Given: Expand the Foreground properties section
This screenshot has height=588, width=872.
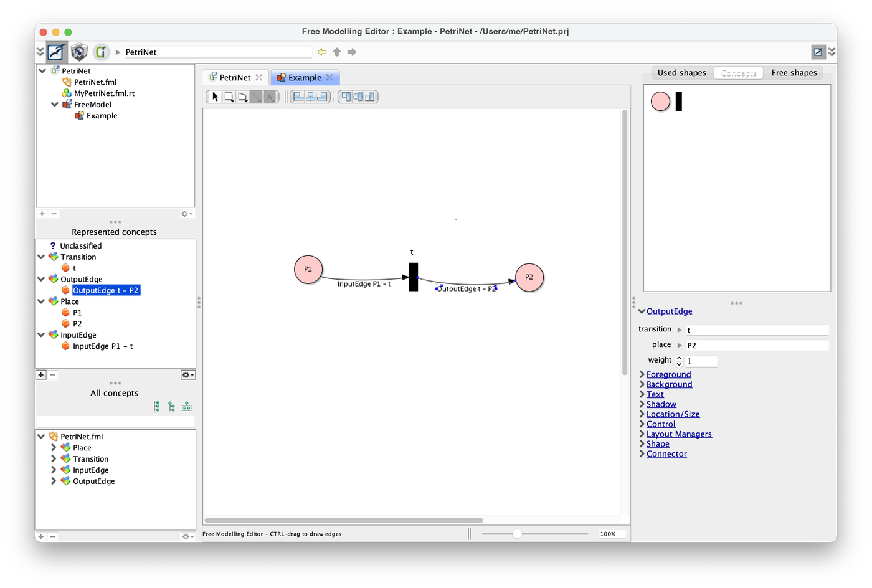Looking at the screenshot, I should 642,374.
